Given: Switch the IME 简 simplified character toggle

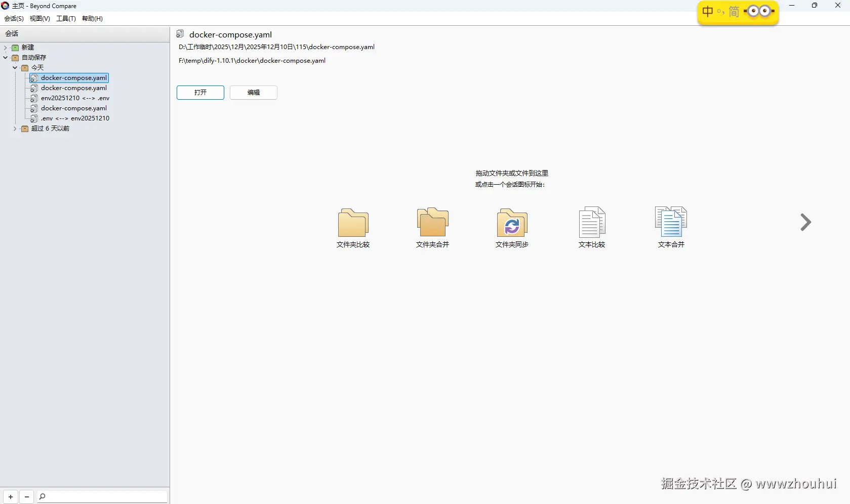Looking at the screenshot, I should pos(734,11).
